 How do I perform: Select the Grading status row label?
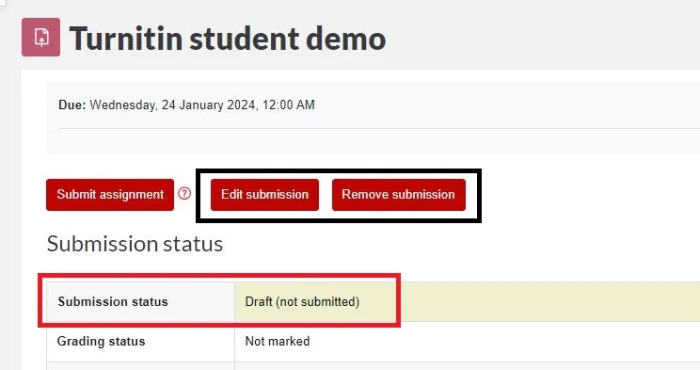pyautogui.click(x=101, y=341)
